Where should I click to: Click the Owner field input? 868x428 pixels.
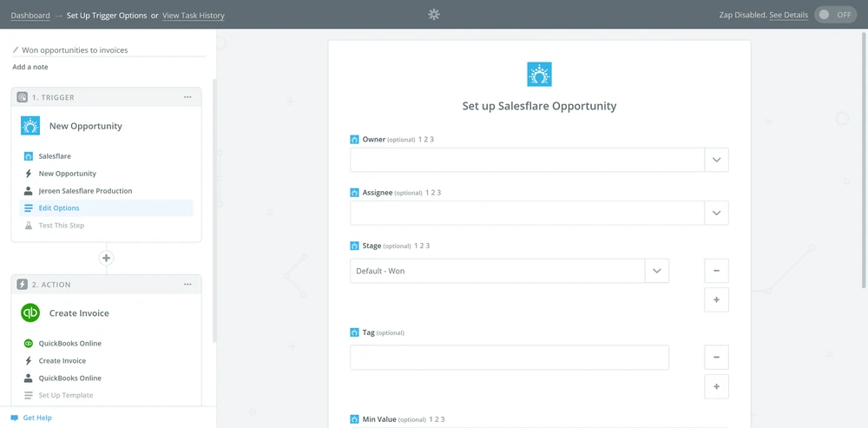[527, 160]
